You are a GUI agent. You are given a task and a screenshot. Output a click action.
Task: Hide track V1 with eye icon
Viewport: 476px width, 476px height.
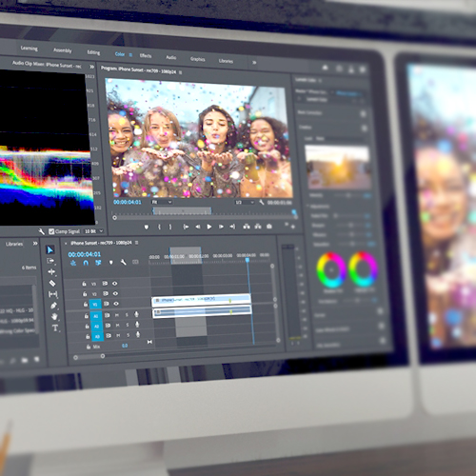pyautogui.click(x=116, y=304)
